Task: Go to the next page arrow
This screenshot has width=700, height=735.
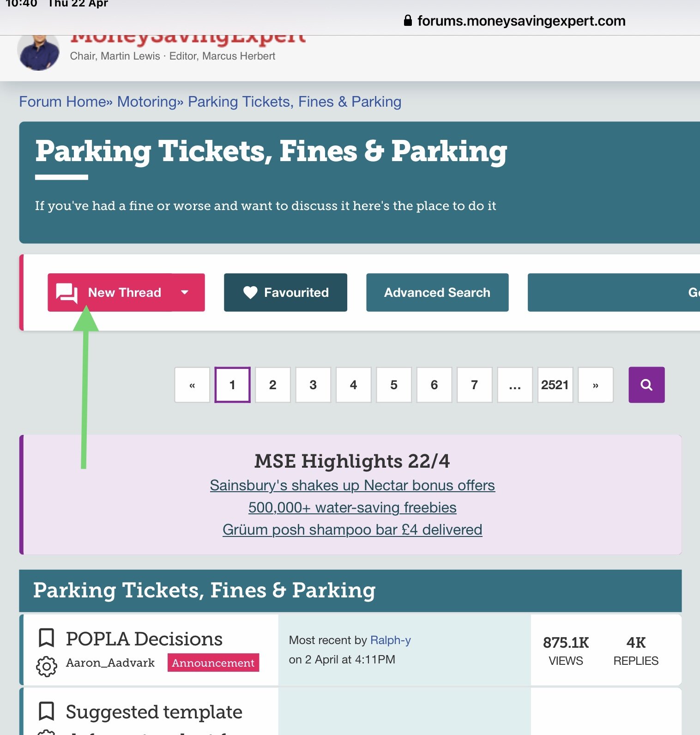Action: tap(595, 385)
